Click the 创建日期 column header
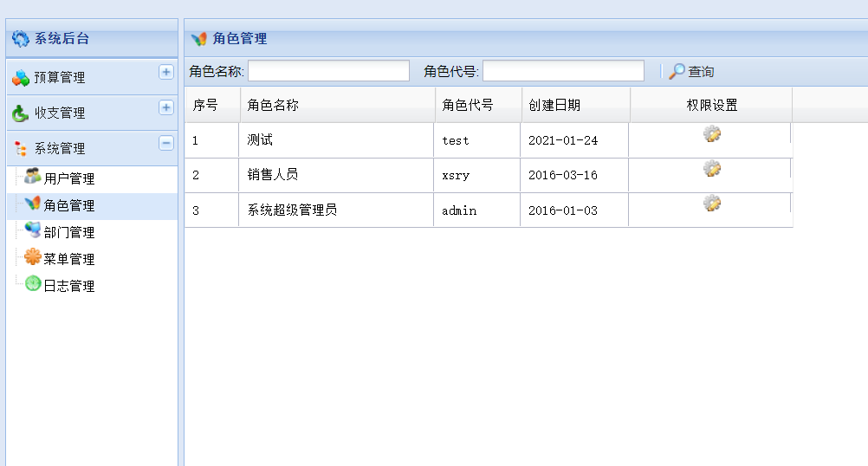This screenshot has width=868, height=466. (x=576, y=105)
